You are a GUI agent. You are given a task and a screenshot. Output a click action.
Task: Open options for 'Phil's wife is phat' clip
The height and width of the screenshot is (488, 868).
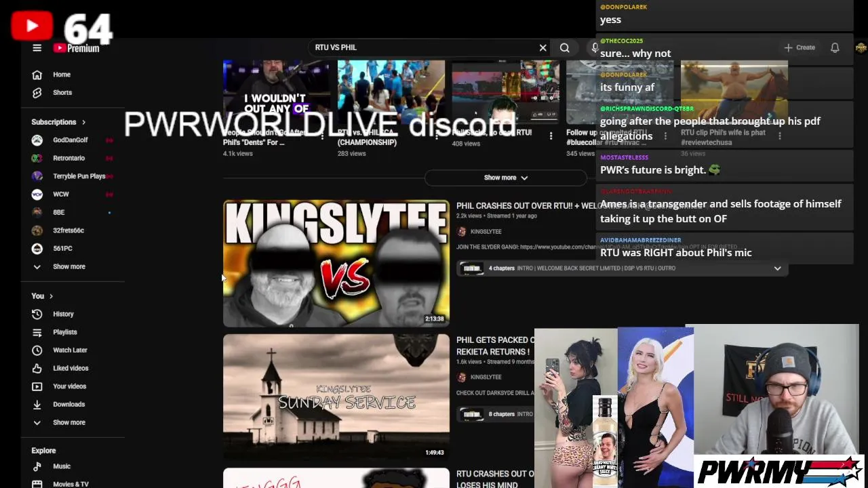pyautogui.click(x=780, y=136)
